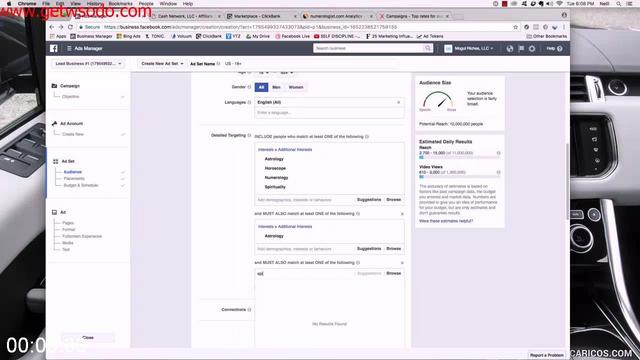Click the search magnifier in business search
The height and width of the screenshot is (360, 640).
(427, 48)
